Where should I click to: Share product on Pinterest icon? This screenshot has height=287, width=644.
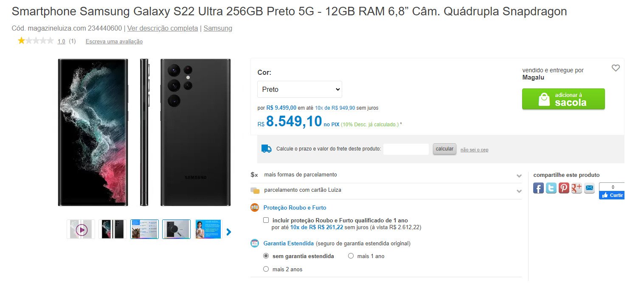(564, 188)
